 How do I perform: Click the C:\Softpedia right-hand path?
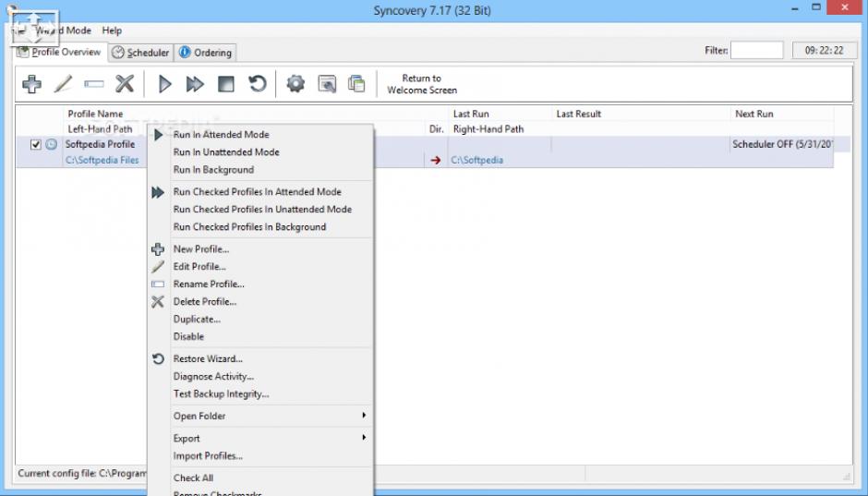[477, 160]
